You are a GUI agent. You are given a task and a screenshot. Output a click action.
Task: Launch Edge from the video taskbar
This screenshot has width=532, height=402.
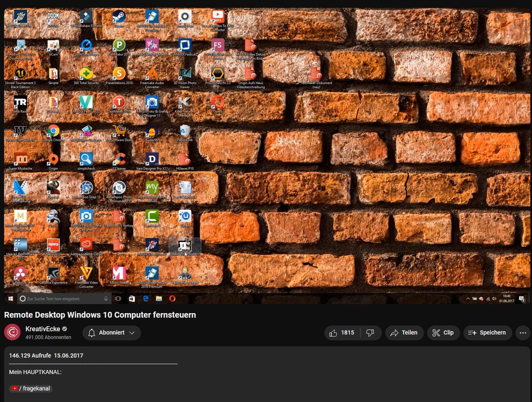pyautogui.click(x=145, y=299)
